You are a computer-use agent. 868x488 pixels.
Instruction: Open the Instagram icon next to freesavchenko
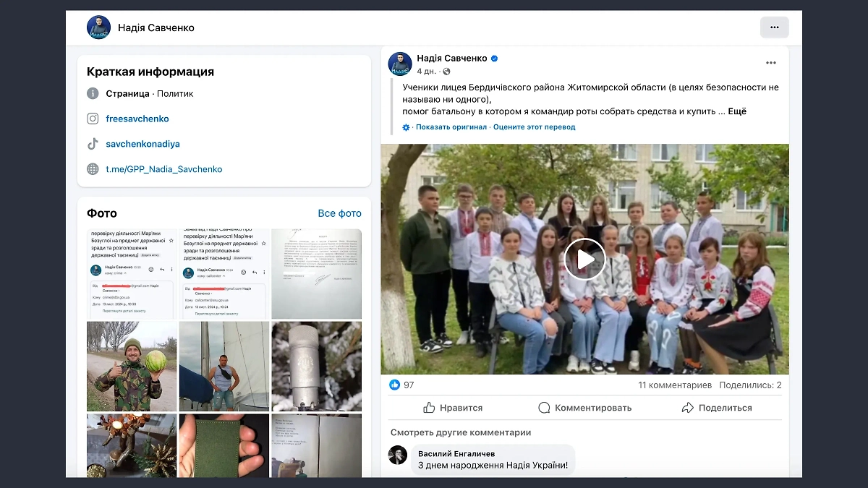point(93,118)
